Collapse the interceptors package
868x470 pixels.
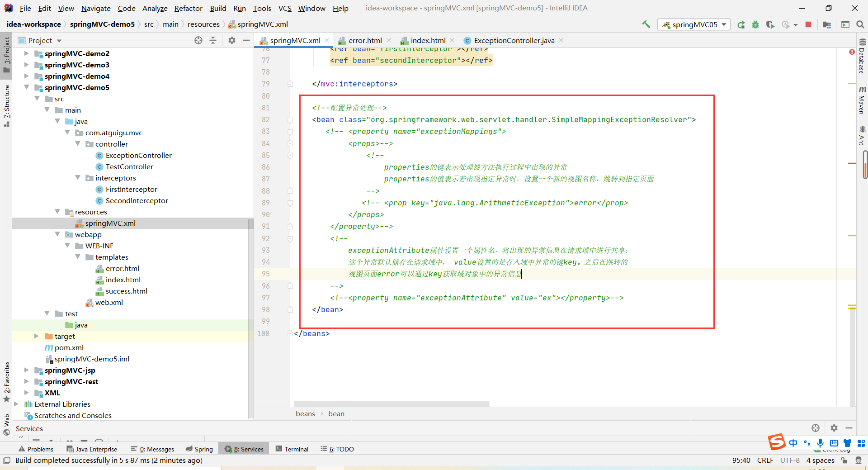point(78,178)
